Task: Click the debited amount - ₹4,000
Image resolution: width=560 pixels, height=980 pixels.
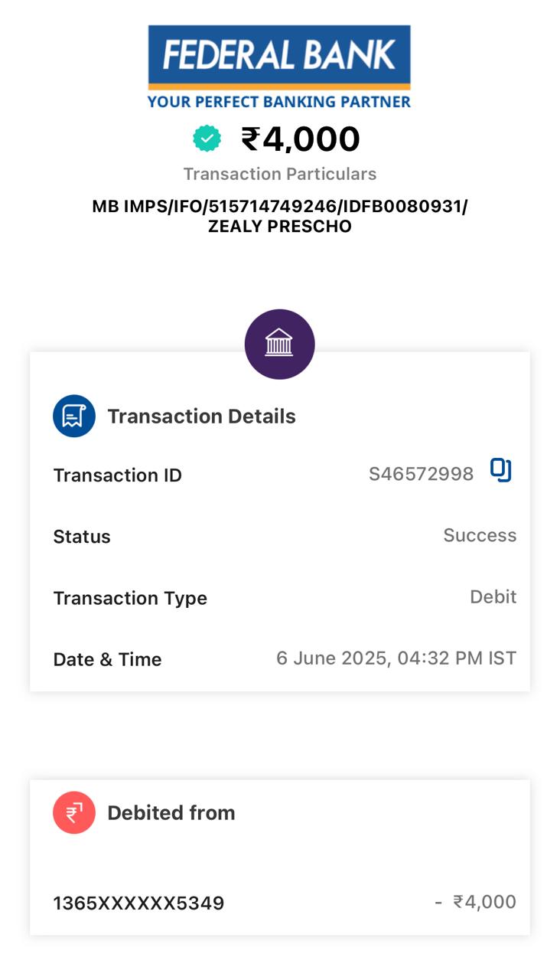Action: (x=475, y=902)
